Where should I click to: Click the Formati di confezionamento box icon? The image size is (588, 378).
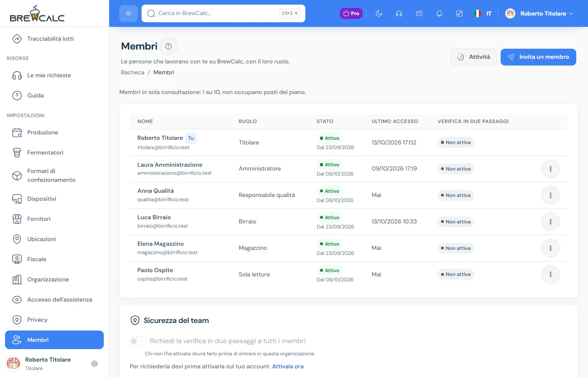17,176
